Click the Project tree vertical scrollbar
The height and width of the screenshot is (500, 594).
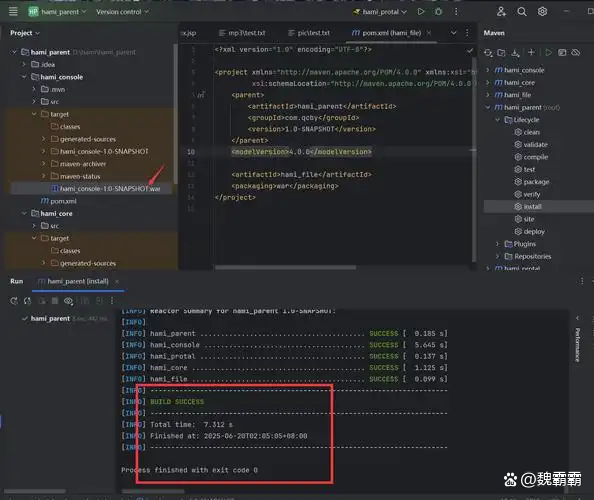[175, 114]
